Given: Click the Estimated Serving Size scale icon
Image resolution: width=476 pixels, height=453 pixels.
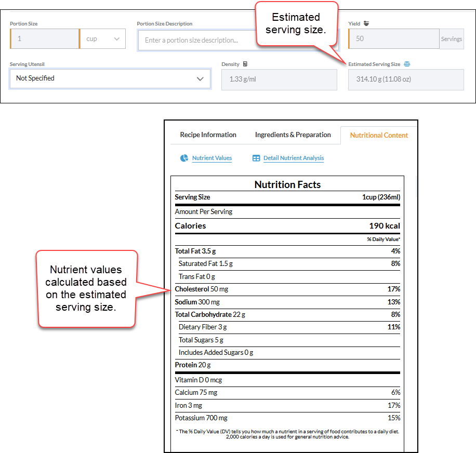Looking at the screenshot, I should (x=407, y=64).
